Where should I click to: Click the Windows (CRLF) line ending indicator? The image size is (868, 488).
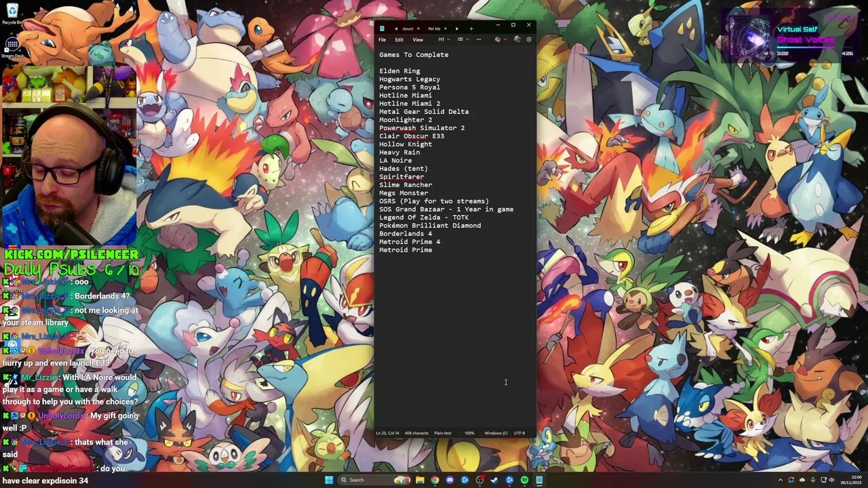pyautogui.click(x=496, y=433)
